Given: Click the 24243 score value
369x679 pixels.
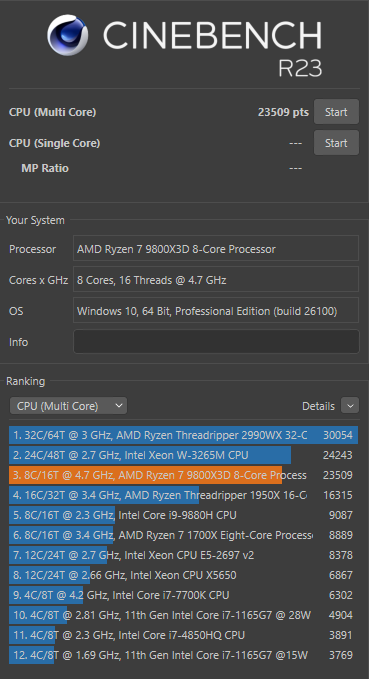Looking at the screenshot, I should 338,455.
